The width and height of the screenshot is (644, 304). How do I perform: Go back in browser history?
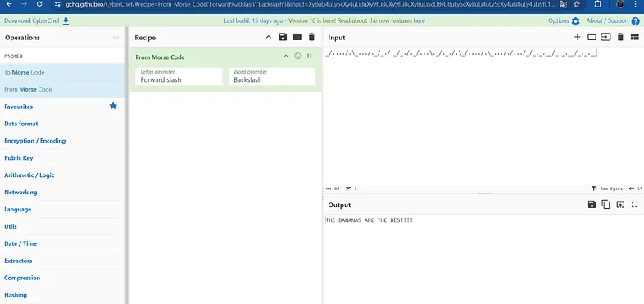(x=10, y=4)
